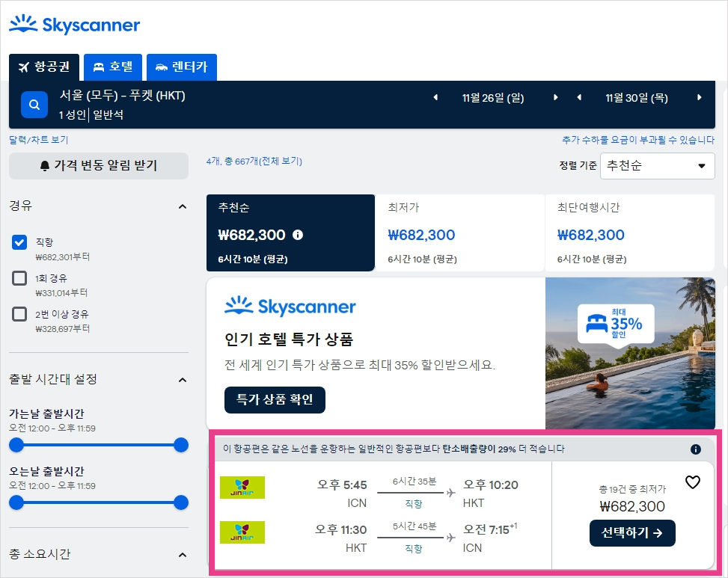Click the 전체 보기 results link
The width and height of the screenshot is (728, 578).
tap(282, 161)
